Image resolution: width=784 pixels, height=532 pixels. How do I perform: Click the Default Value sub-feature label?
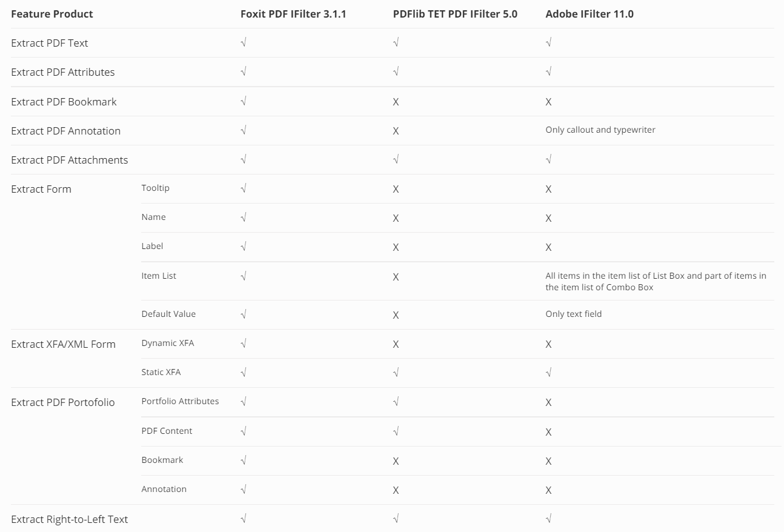pos(168,314)
